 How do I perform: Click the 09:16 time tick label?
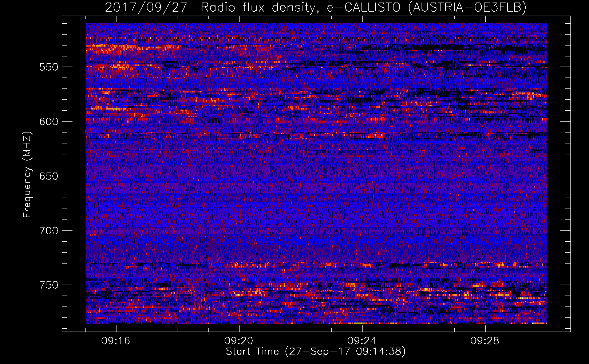116,341
